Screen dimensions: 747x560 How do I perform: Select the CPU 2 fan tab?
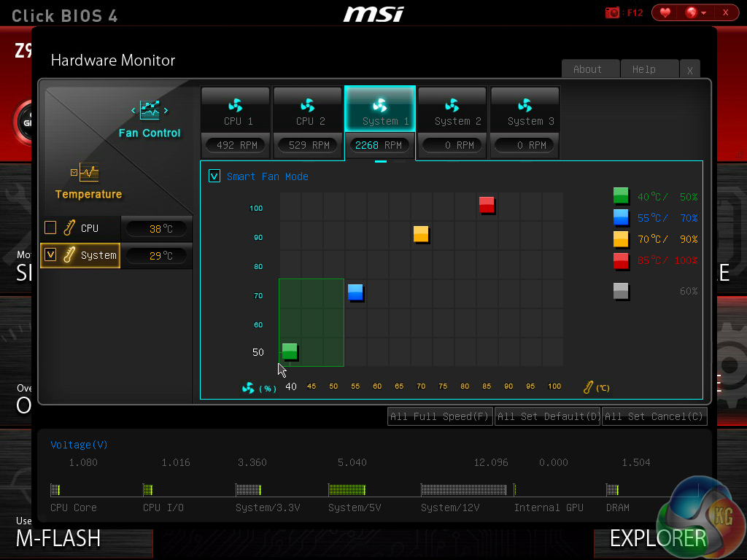click(x=308, y=109)
